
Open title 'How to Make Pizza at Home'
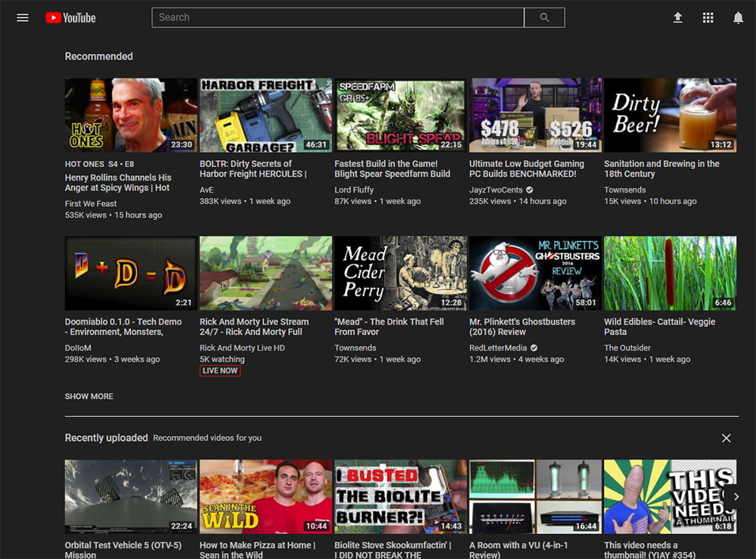(258, 550)
